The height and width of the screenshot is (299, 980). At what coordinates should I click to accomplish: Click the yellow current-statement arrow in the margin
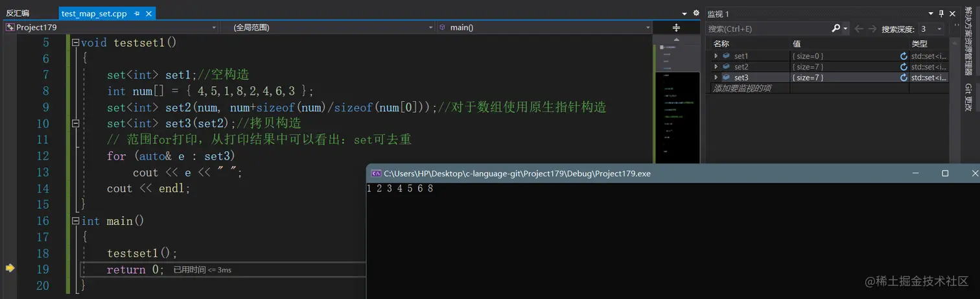[x=10, y=268]
